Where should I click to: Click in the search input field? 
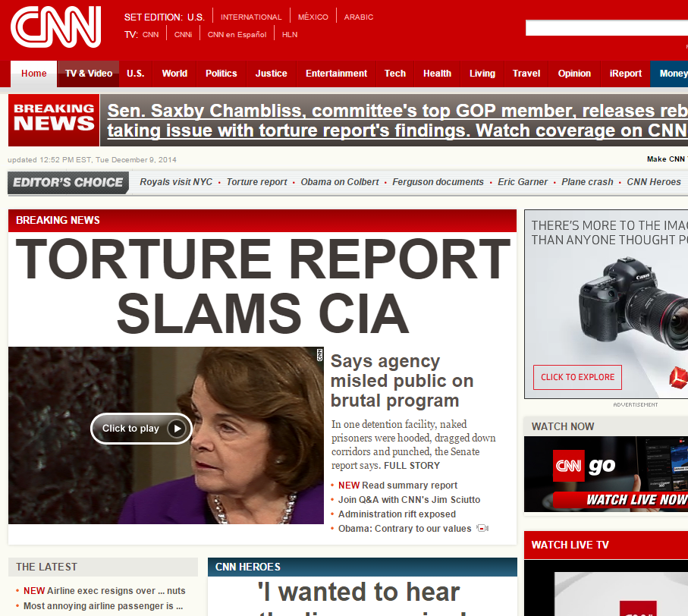(x=607, y=28)
